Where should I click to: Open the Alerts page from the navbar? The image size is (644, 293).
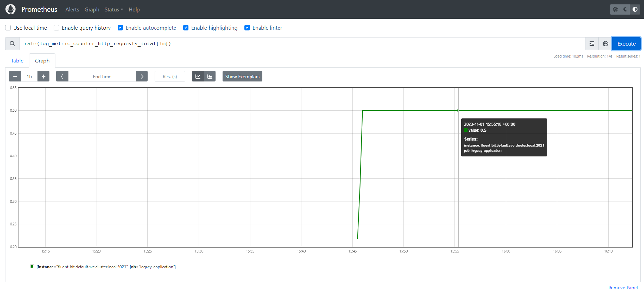point(72,10)
